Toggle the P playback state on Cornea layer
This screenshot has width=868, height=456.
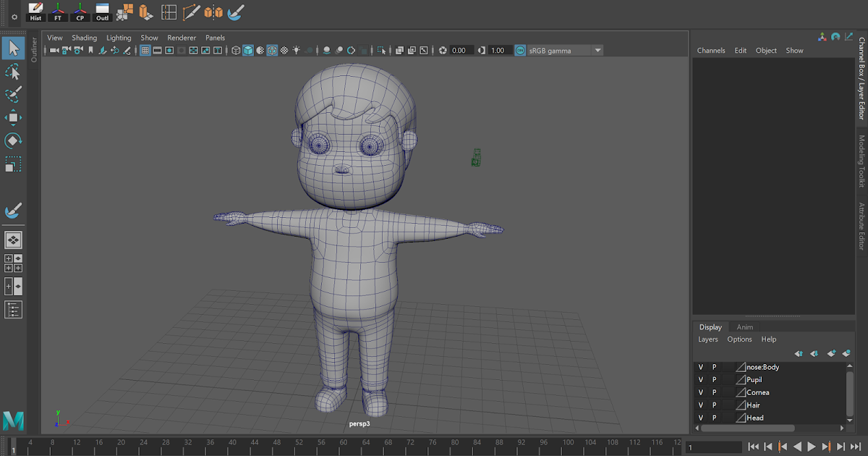tap(715, 392)
